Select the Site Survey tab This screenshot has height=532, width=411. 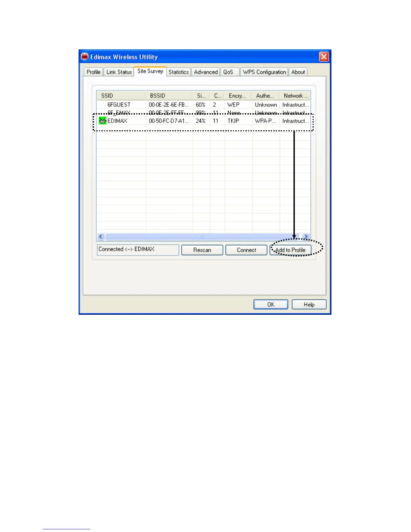click(150, 71)
